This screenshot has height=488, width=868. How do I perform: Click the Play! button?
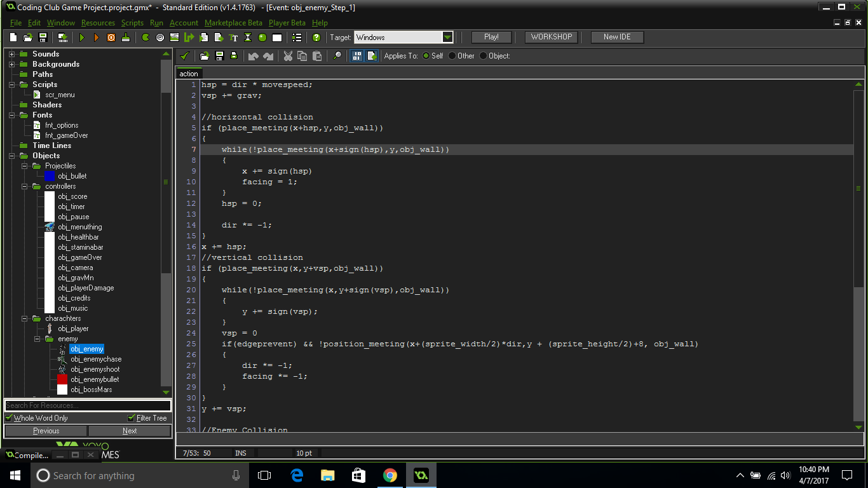(x=491, y=37)
